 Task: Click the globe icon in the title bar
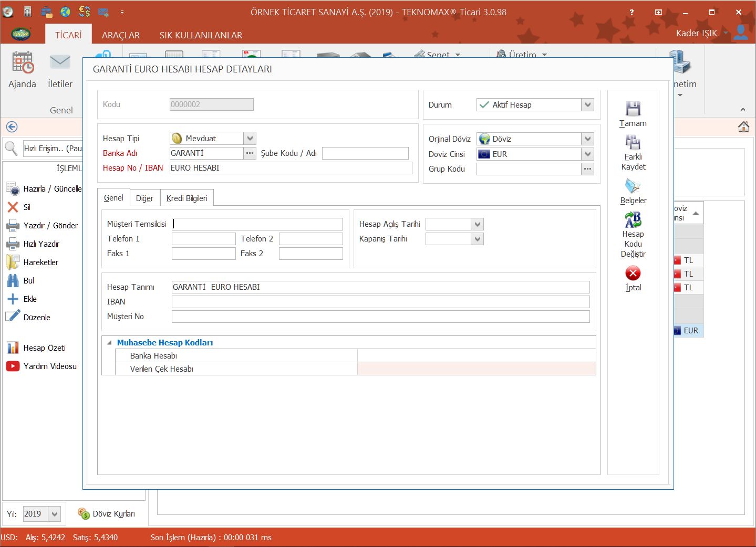click(65, 12)
